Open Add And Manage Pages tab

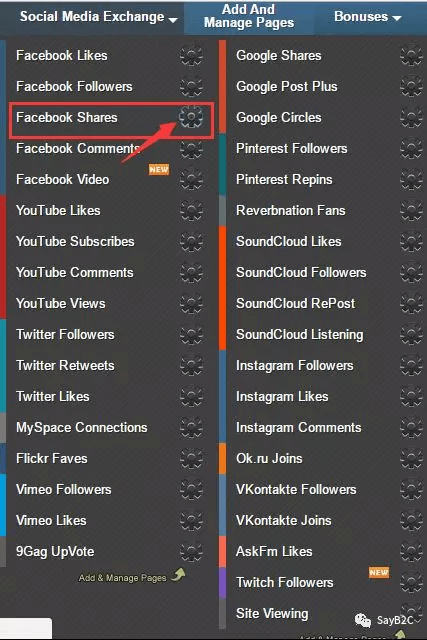(x=249, y=16)
